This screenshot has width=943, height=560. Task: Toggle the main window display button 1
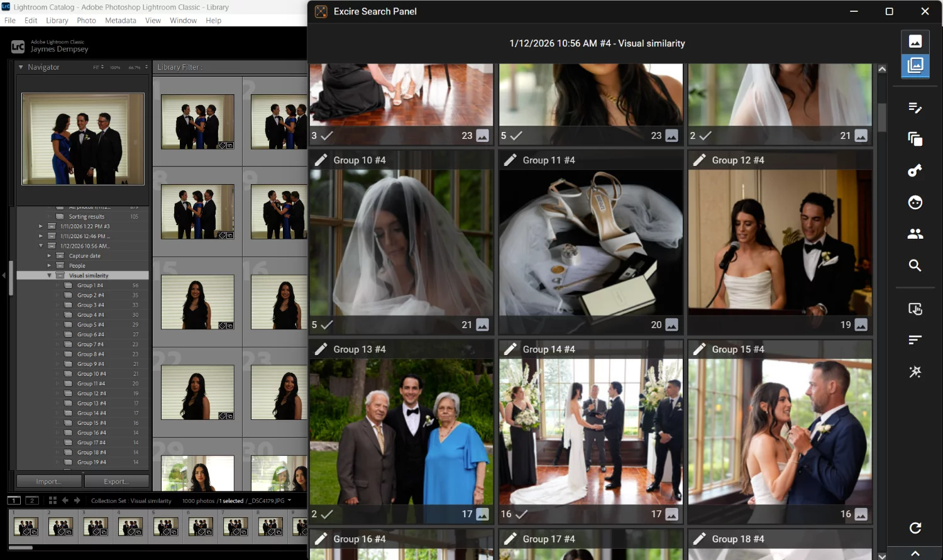click(14, 500)
